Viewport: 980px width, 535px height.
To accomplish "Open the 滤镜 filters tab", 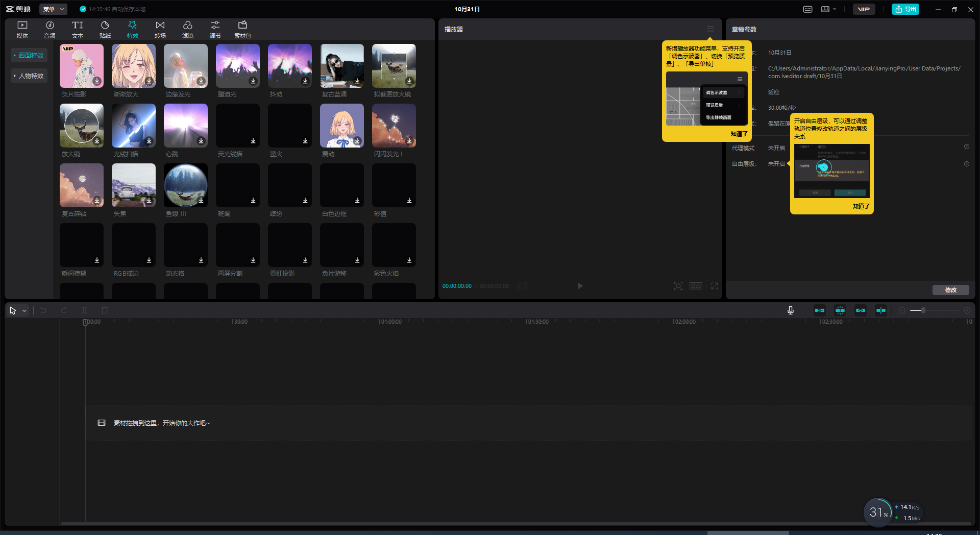I will [x=188, y=30].
